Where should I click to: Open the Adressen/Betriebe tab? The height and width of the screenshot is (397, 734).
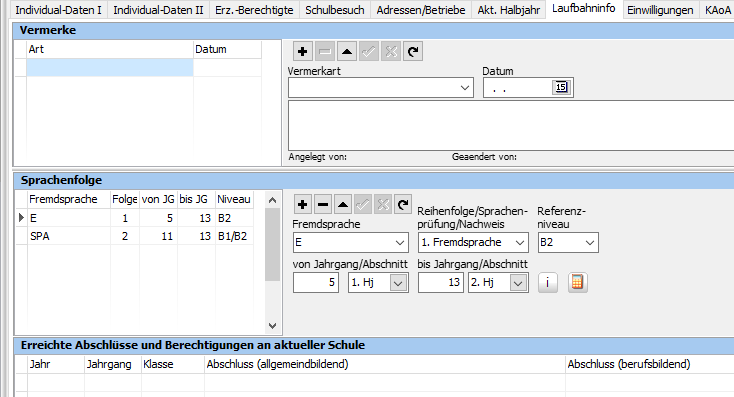421,10
